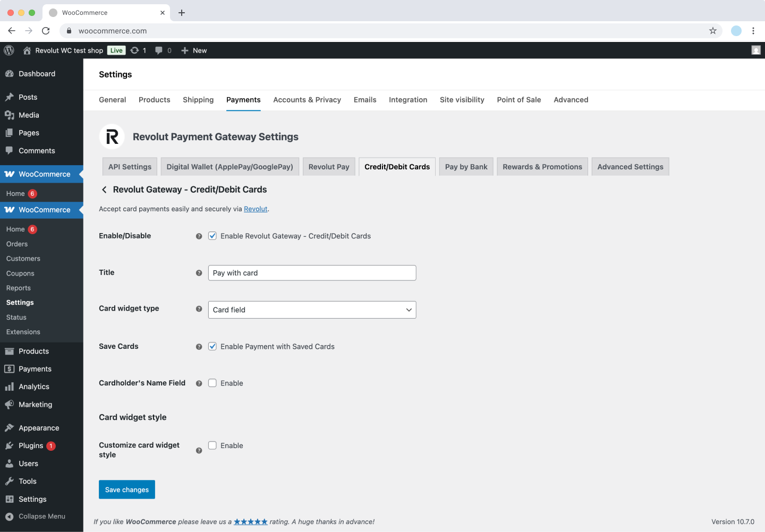Viewport: 765px width, 532px height.
Task: Click the Dashboard gauge icon in sidebar
Action: (x=9, y=74)
